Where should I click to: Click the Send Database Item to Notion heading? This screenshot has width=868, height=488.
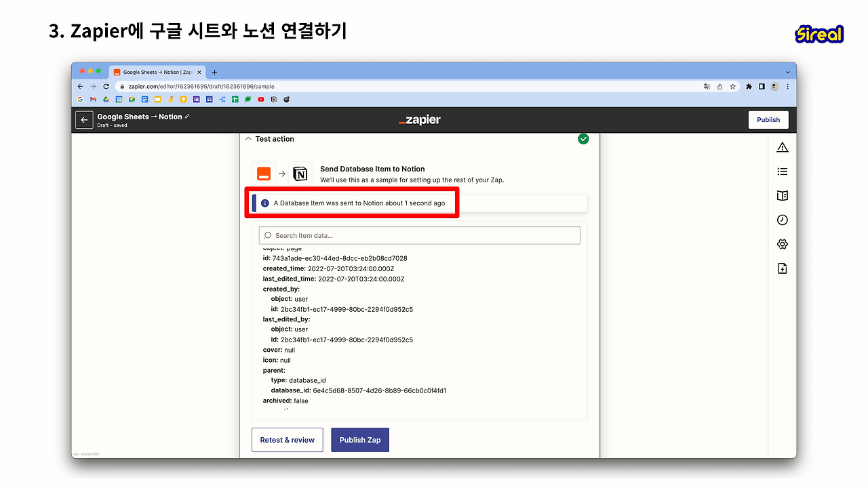click(x=372, y=169)
